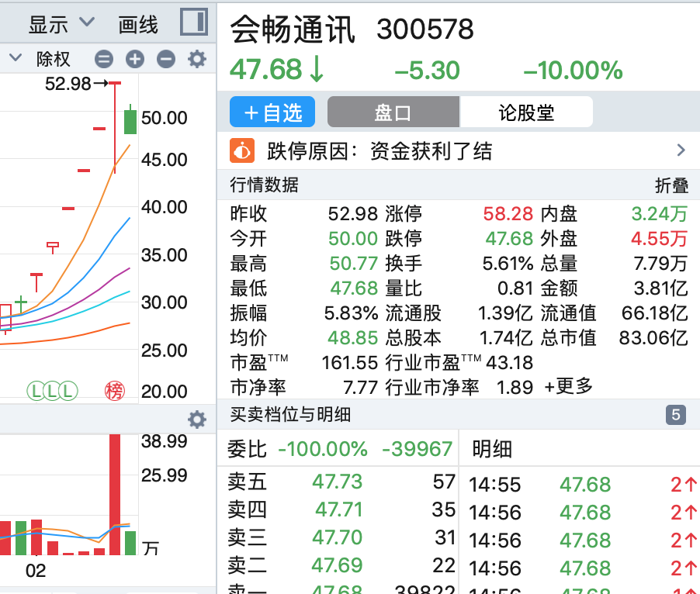700x594 pixels.
Task: Select the 画线 drawing tool
Action: pos(138,24)
